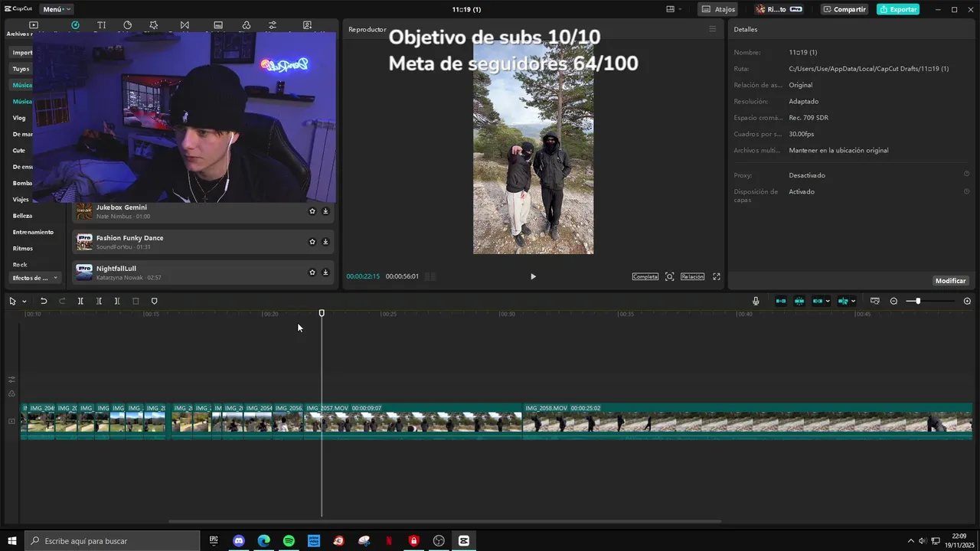This screenshot has width=980, height=551.
Task: Expand the selection tool mode arrow
Action: click(x=24, y=302)
